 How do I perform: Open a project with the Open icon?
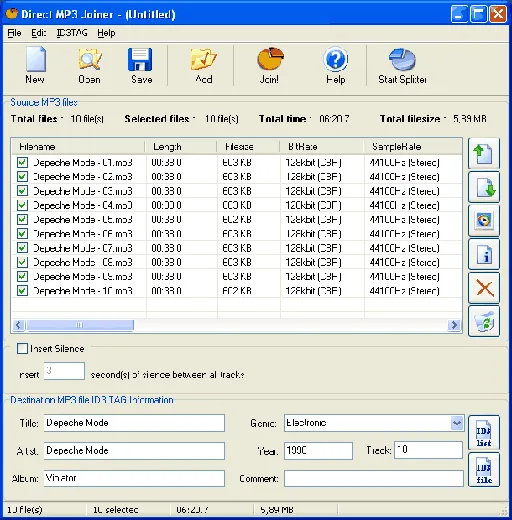[89, 65]
